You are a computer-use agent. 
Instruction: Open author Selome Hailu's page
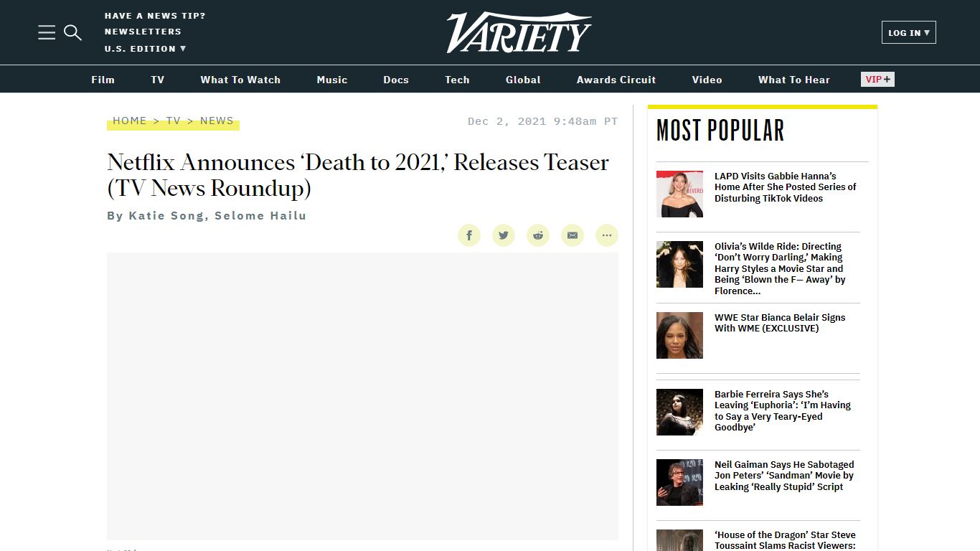260,215
